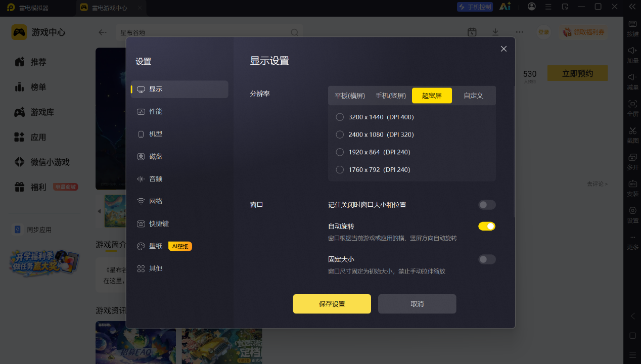Open the 多开 multi-instance icon
The height and width of the screenshot is (364, 641).
click(632, 162)
